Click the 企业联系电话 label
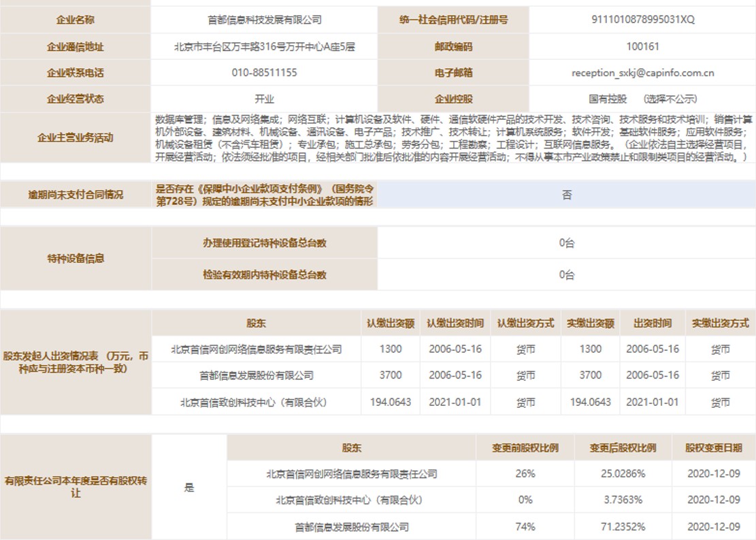This screenshot has width=756, height=540. [76, 73]
